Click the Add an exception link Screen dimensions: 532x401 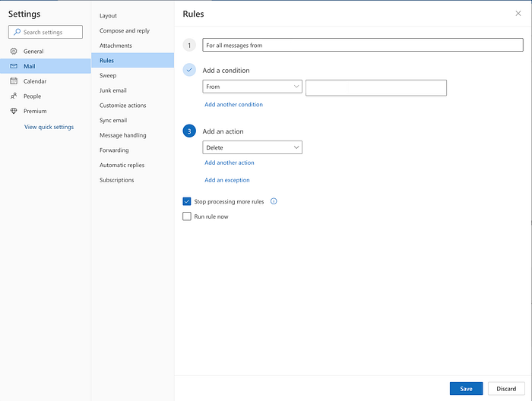(x=227, y=180)
